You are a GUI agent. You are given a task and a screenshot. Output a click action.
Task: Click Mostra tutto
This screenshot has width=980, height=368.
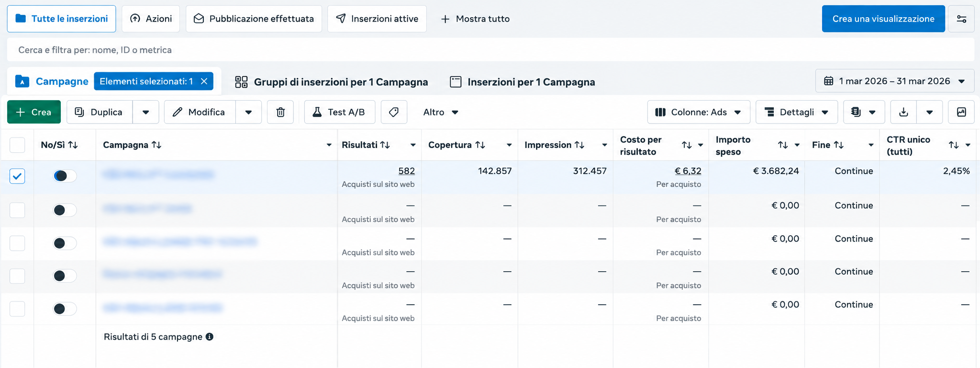tap(475, 19)
